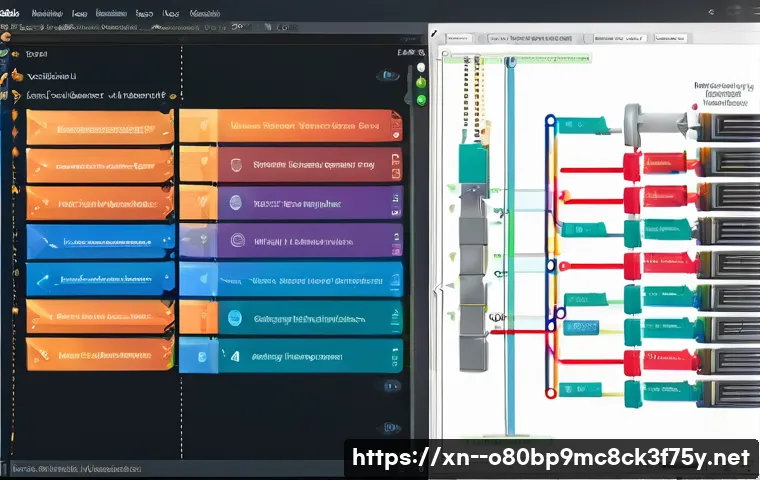760x480 pixels.
Task: Select the first orange bar in the left column
Action: point(92,128)
